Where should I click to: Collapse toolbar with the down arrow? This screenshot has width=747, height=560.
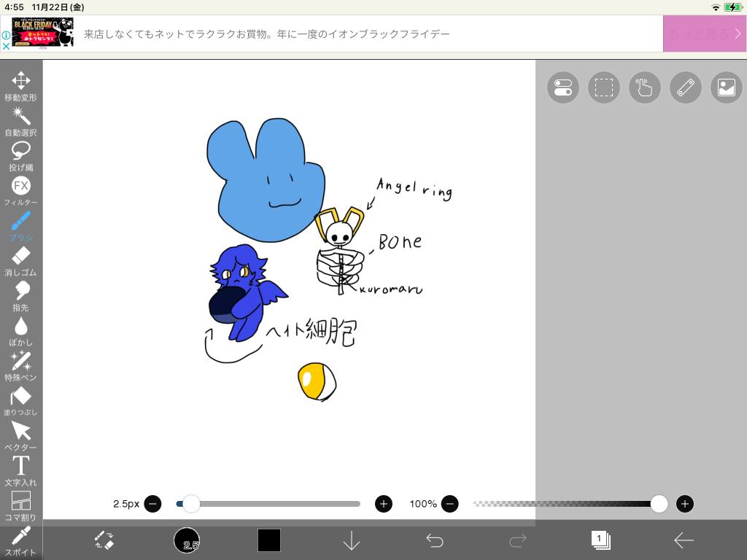(x=352, y=540)
